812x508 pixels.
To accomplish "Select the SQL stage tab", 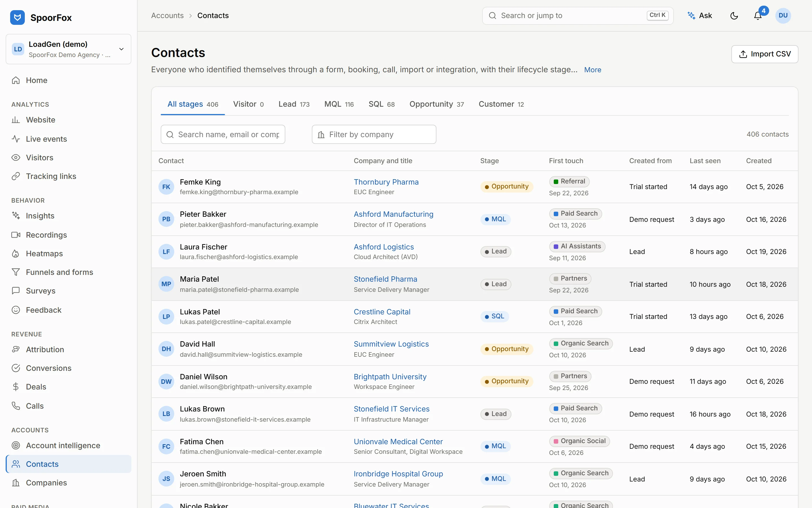I will pyautogui.click(x=381, y=104).
